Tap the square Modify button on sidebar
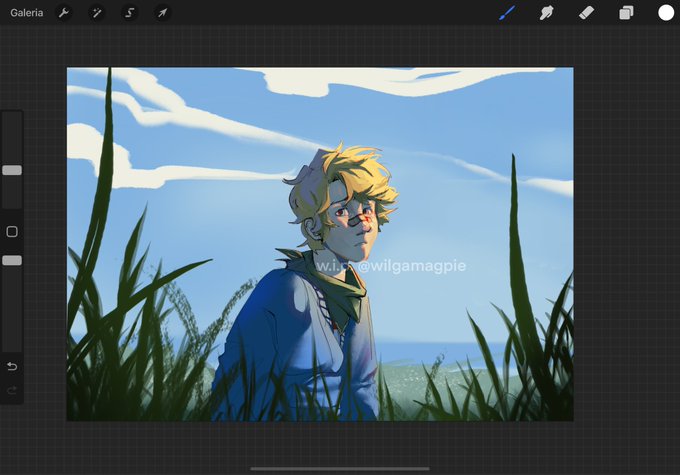The height and width of the screenshot is (475, 680). coord(12,232)
